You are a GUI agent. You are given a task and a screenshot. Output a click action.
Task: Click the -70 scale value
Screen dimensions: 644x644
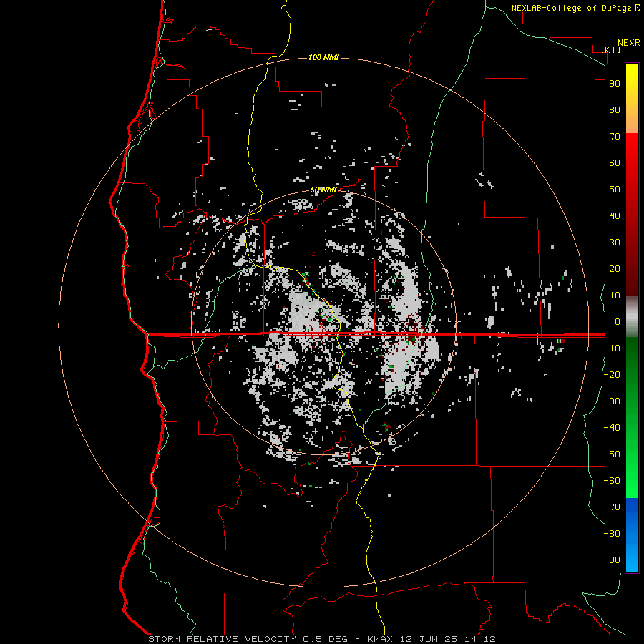pos(612,507)
